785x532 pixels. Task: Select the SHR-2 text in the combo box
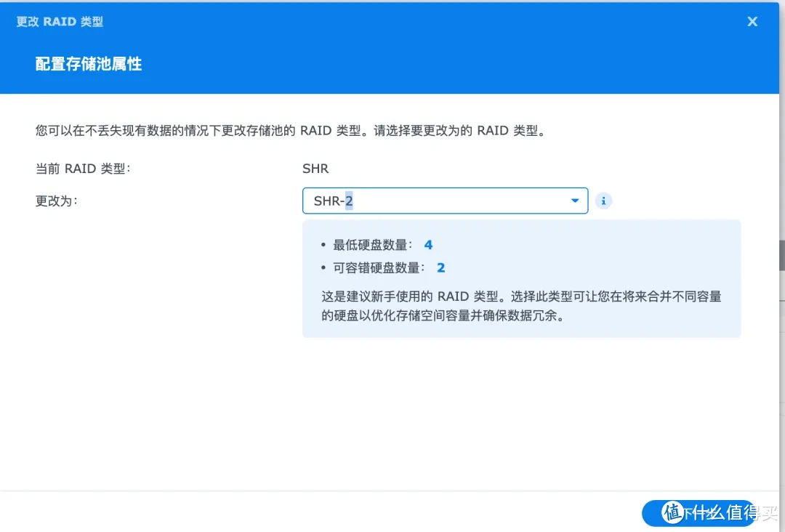tap(334, 201)
